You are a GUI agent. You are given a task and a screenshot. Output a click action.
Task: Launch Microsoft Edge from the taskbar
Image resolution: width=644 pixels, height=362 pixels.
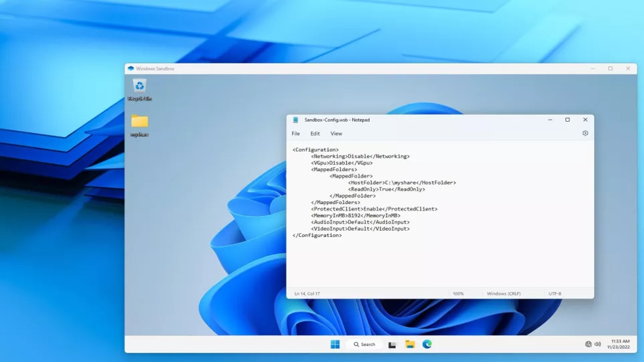427,344
